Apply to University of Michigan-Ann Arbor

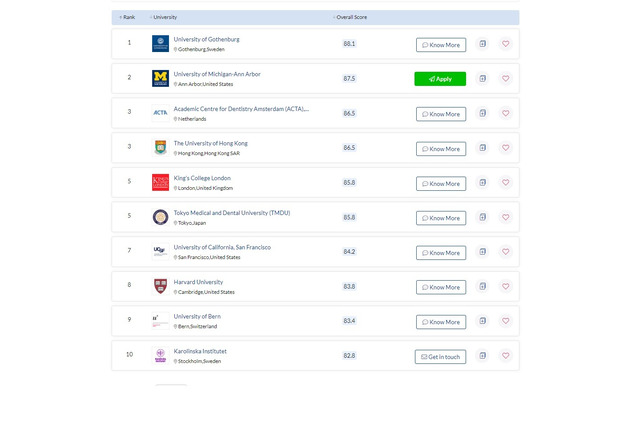(440, 79)
